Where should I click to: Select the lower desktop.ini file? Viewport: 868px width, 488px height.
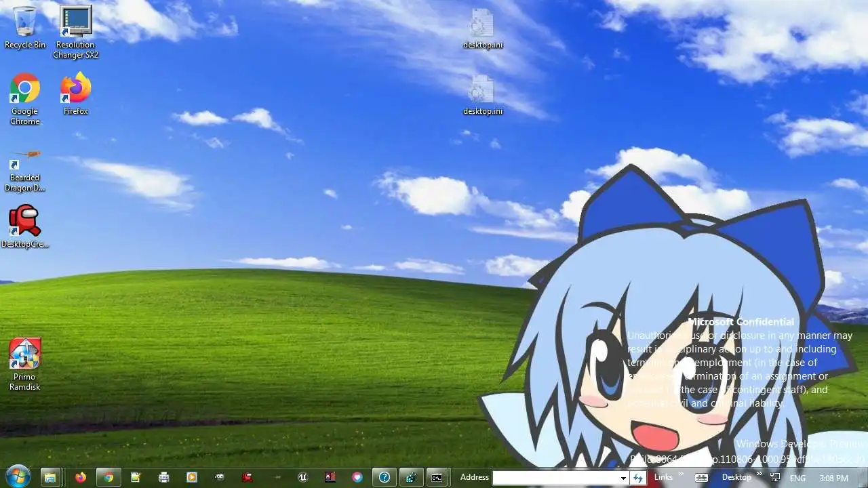tap(483, 96)
